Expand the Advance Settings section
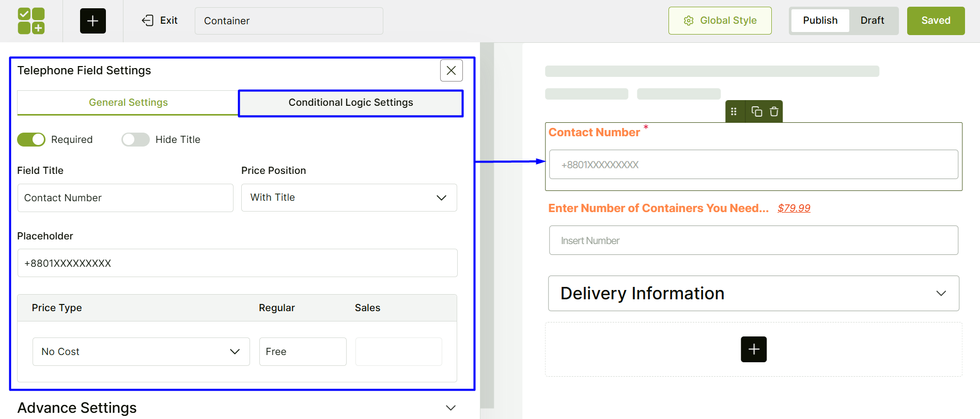980x419 pixels. [450, 408]
